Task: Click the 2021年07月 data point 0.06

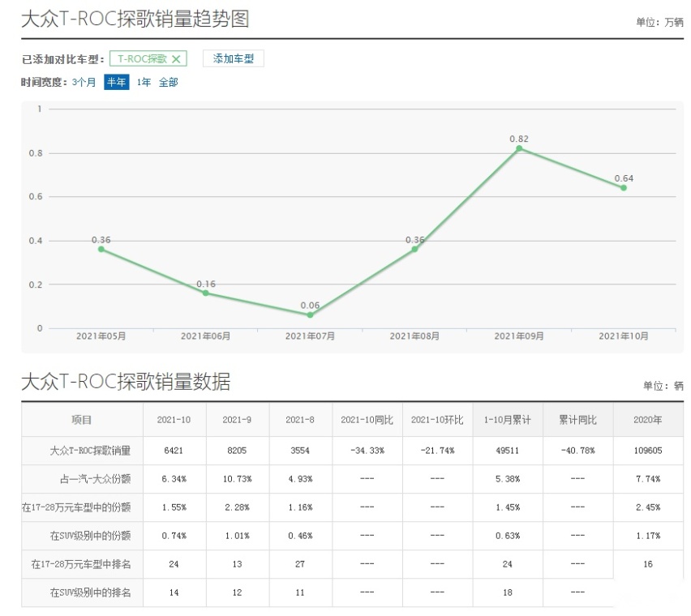Action: [x=311, y=314]
